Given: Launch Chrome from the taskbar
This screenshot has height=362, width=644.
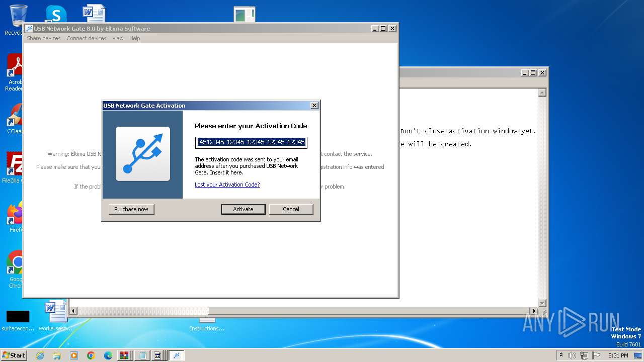Looking at the screenshot, I should point(91,355).
